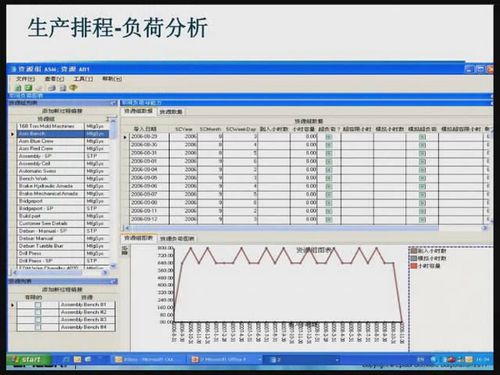Click the red 小时容量 legend swatch
Image resolution: width=500 pixels, height=375 pixels.
tap(414, 266)
